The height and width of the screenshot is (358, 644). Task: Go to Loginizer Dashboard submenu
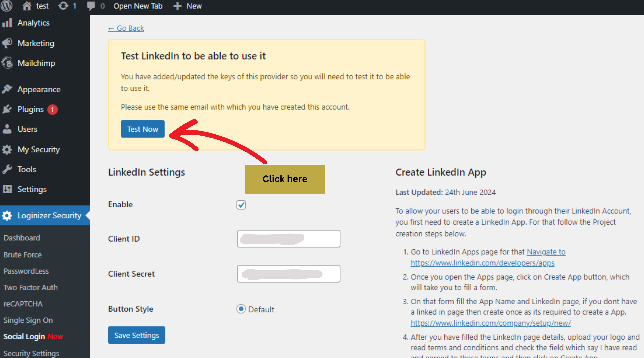click(22, 238)
